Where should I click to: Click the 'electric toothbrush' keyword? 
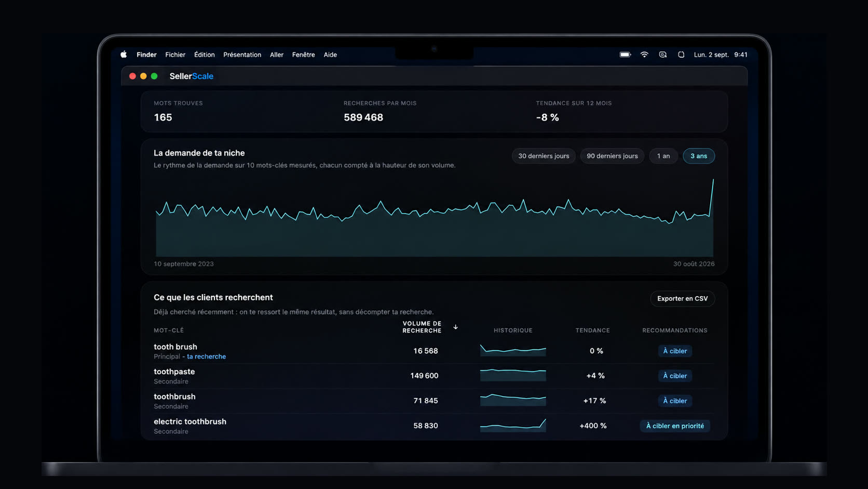[x=190, y=421]
